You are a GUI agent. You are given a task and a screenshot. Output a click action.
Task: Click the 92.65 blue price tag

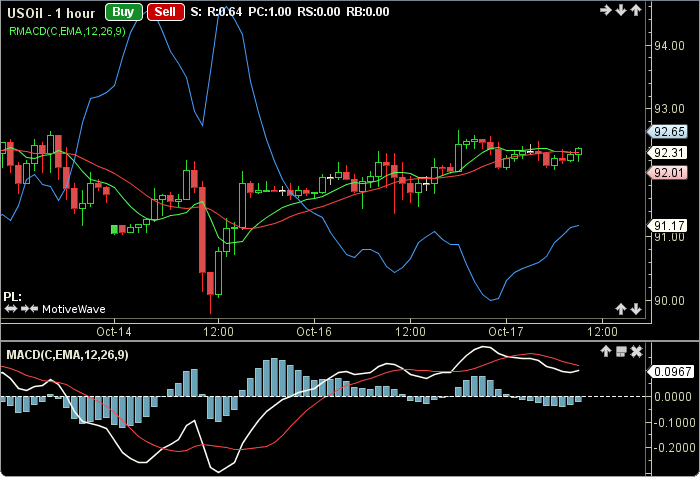pyautogui.click(x=668, y=132)
